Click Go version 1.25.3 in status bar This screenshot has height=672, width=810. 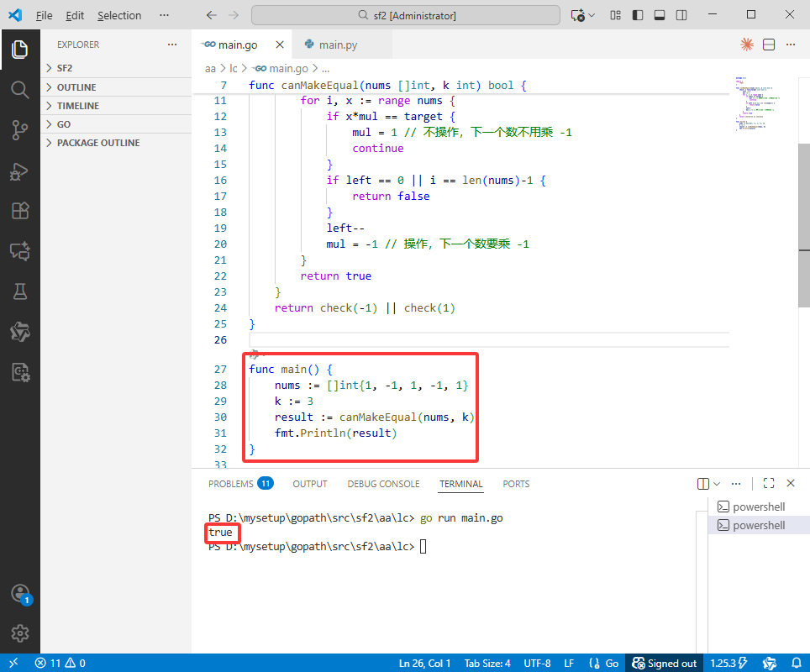pos(728,663)
